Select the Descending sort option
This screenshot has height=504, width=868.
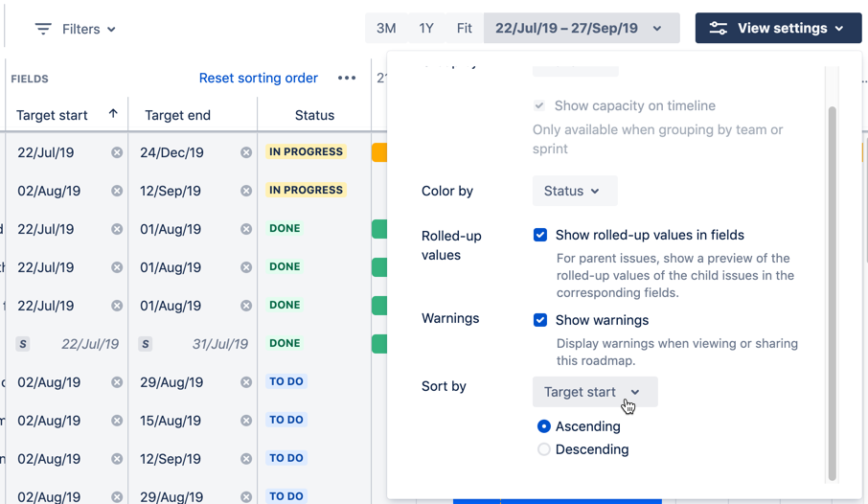click(543, 449)
